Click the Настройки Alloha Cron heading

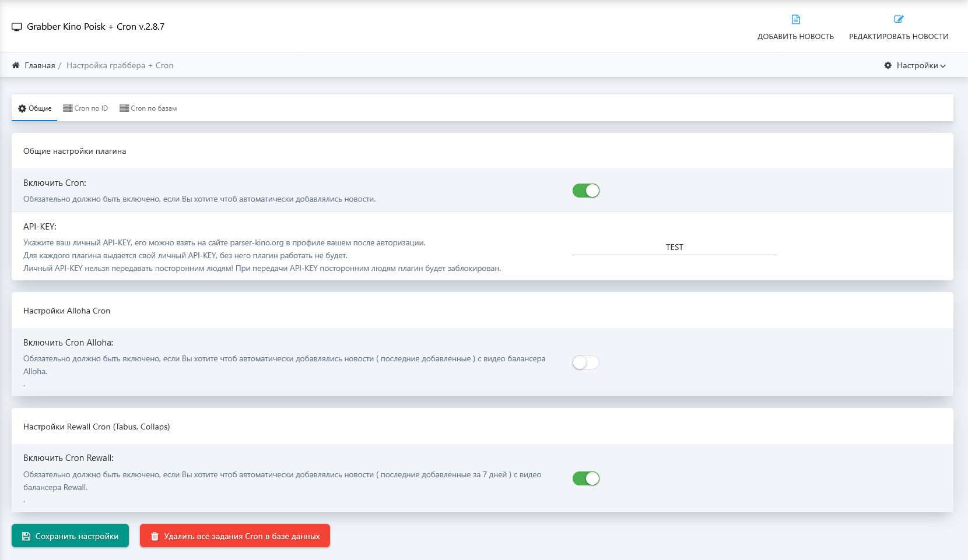click(x=66, y=311)
